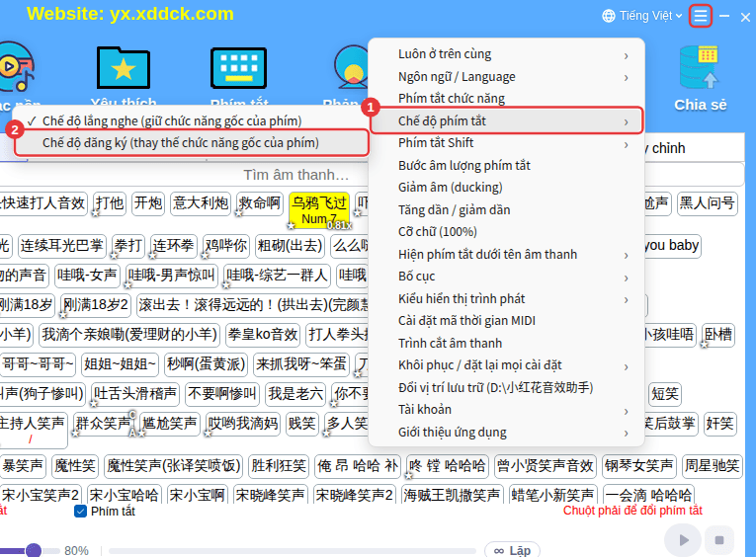Play the 哇哦-综艺一群人 sound button
Image resolution: width=756 pixels, height=557 pixels.
(x=278, y=276)
